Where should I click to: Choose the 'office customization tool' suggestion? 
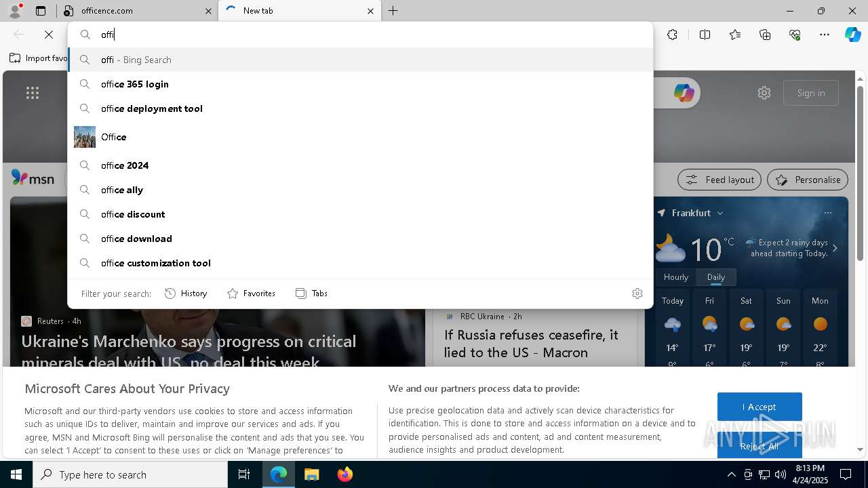click(x=361, y=263)
